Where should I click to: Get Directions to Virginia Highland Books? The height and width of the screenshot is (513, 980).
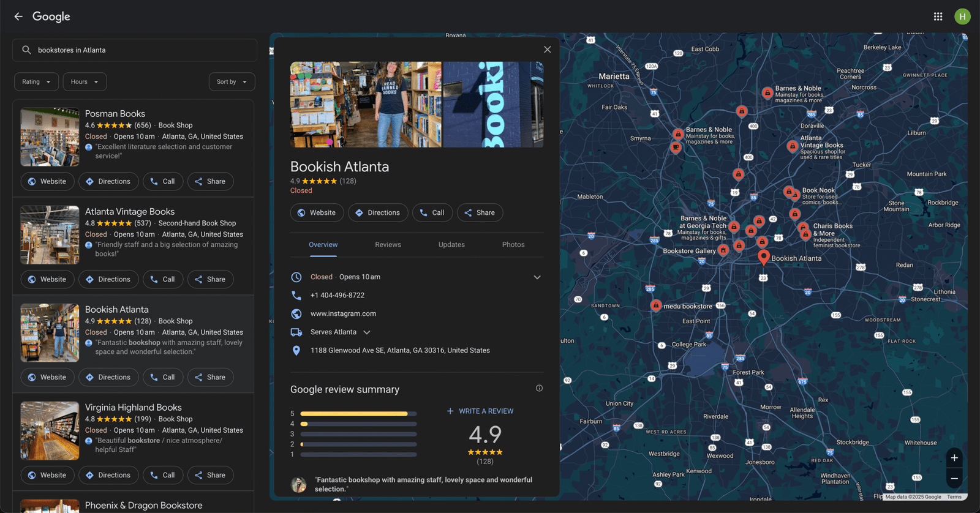[108, 475]
